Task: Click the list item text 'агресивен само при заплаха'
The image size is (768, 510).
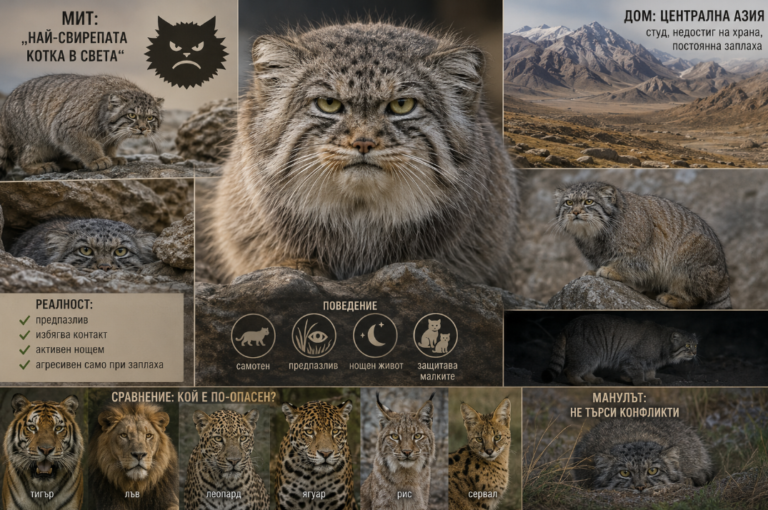Action: click(99, 365)
